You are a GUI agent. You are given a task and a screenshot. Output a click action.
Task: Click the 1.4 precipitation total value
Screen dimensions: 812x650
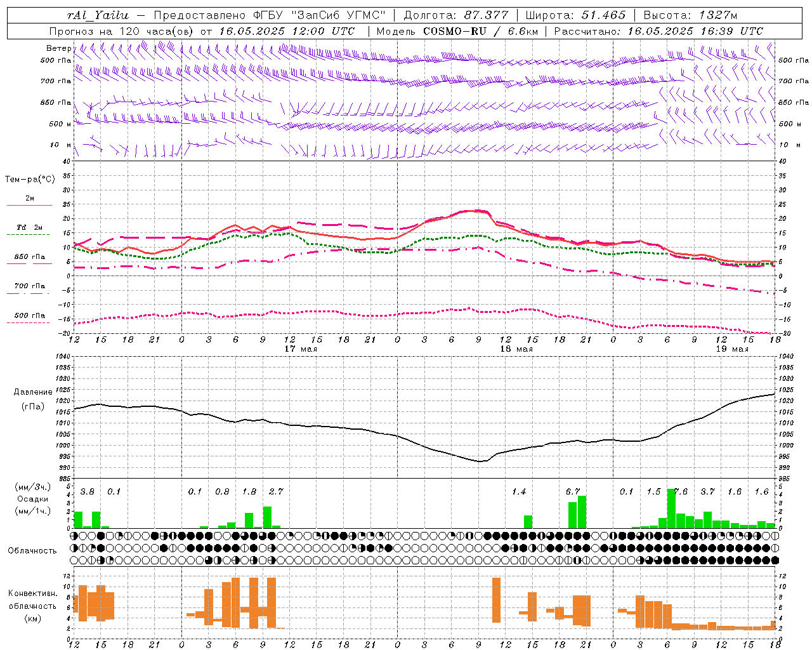(519, 492)
